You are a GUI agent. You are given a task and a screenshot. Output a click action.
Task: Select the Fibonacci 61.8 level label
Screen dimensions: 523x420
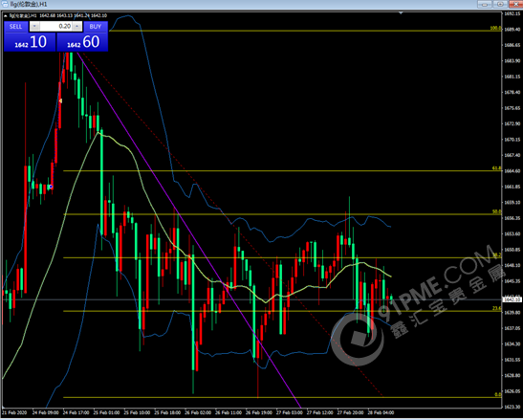coord(496,168)
